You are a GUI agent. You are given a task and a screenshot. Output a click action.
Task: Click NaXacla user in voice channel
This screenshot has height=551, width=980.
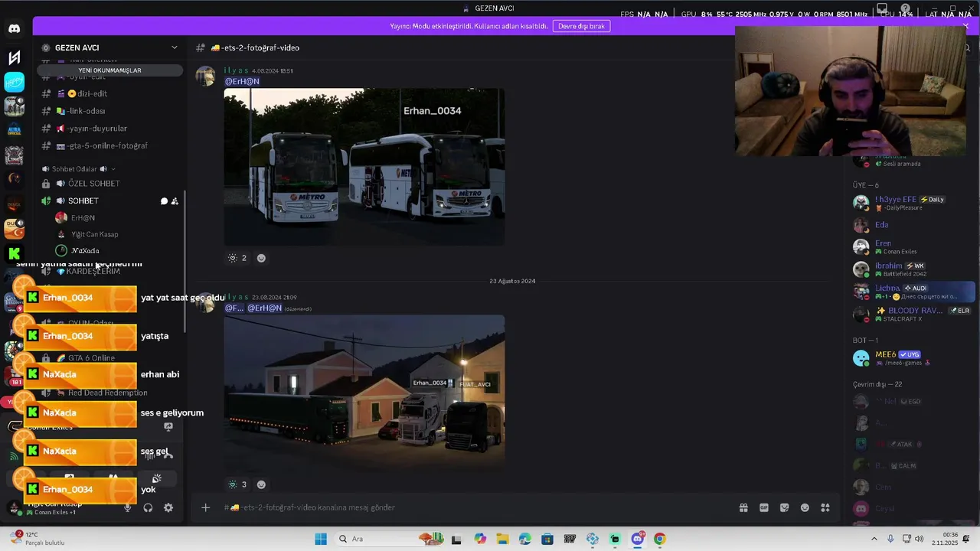click(85, 251)
